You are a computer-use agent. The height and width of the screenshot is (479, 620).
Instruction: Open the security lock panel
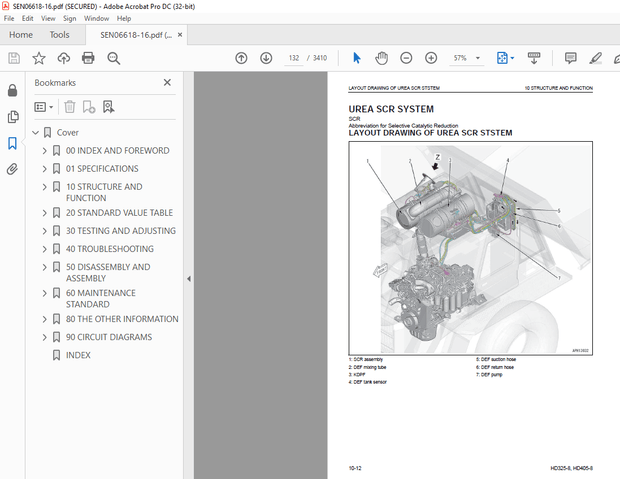(x=12, y=91)
